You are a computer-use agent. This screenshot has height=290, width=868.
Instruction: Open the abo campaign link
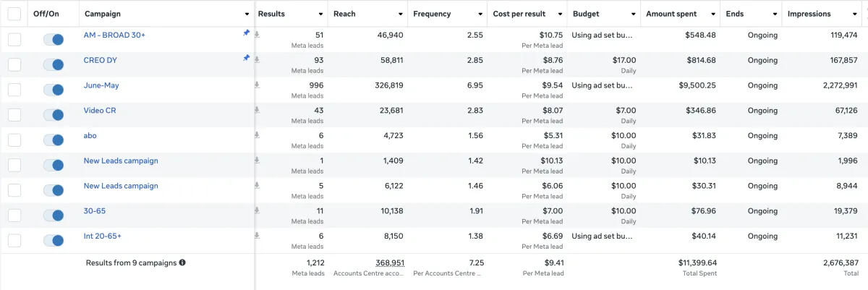pos(90,135)
